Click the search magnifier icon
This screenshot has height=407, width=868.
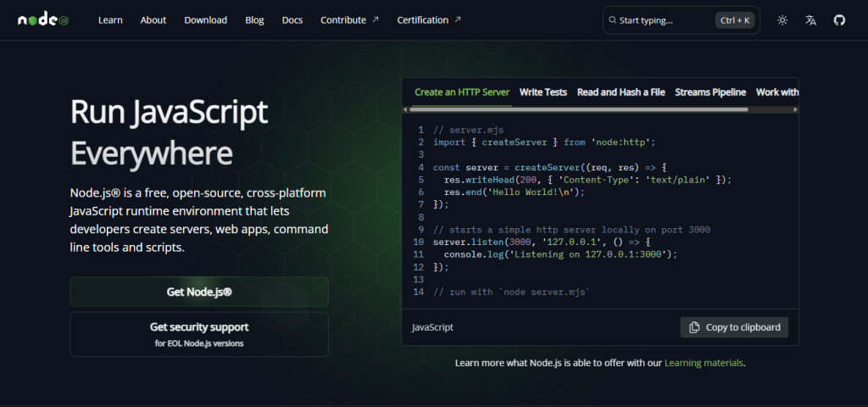click(612, 20)
